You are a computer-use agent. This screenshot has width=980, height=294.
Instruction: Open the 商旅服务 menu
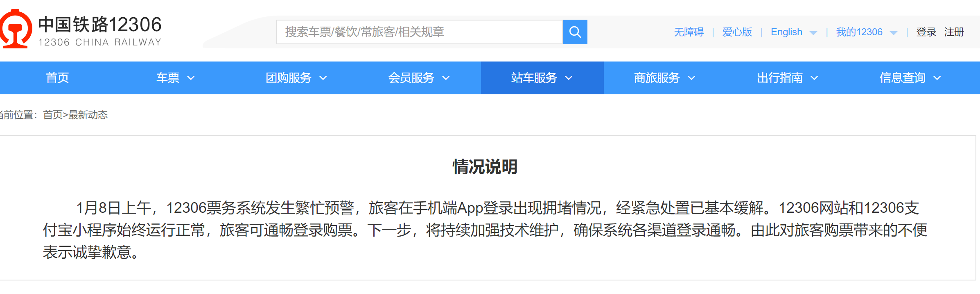coord(657,78)
